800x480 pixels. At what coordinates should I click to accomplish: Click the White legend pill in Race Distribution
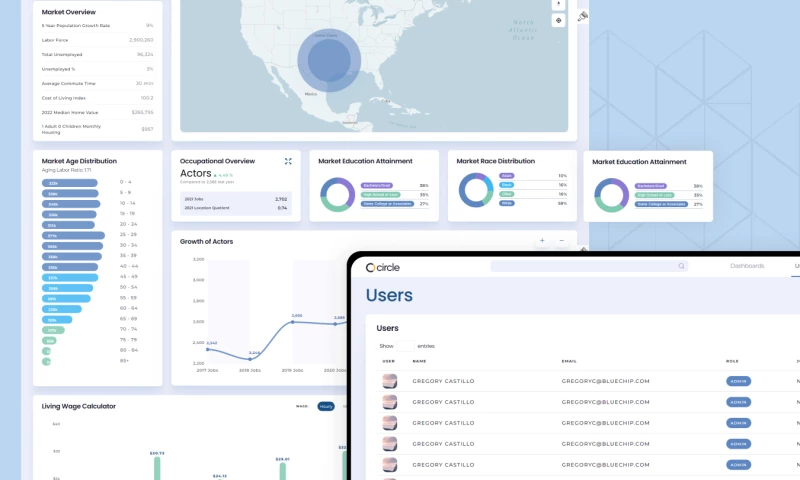[507, 203]
